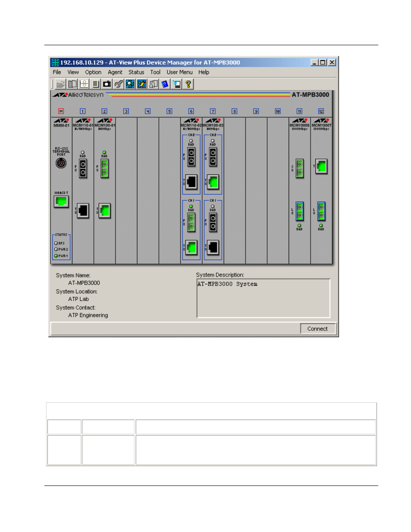Select the 10BASE-T port on MMM-01

click(61, 201)
